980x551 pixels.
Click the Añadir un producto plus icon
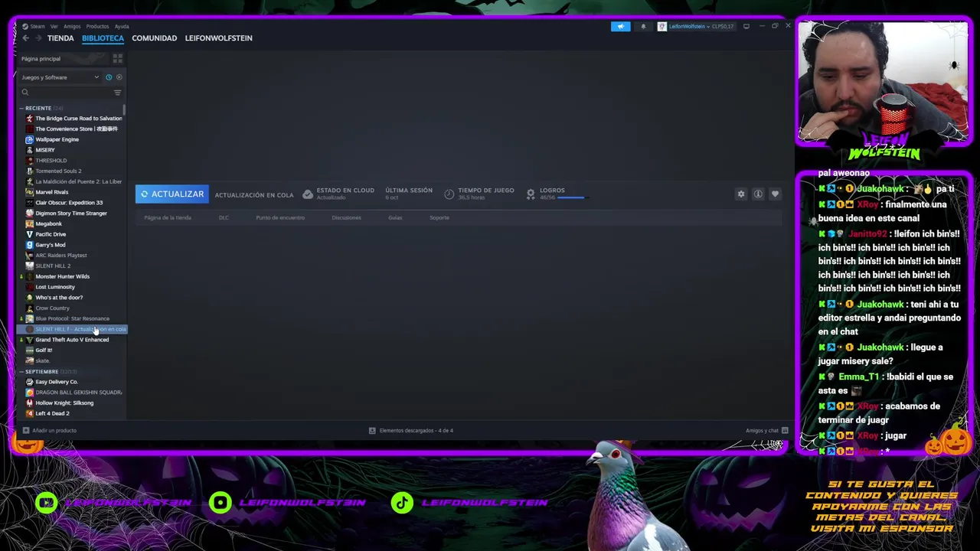pos(25,430)
